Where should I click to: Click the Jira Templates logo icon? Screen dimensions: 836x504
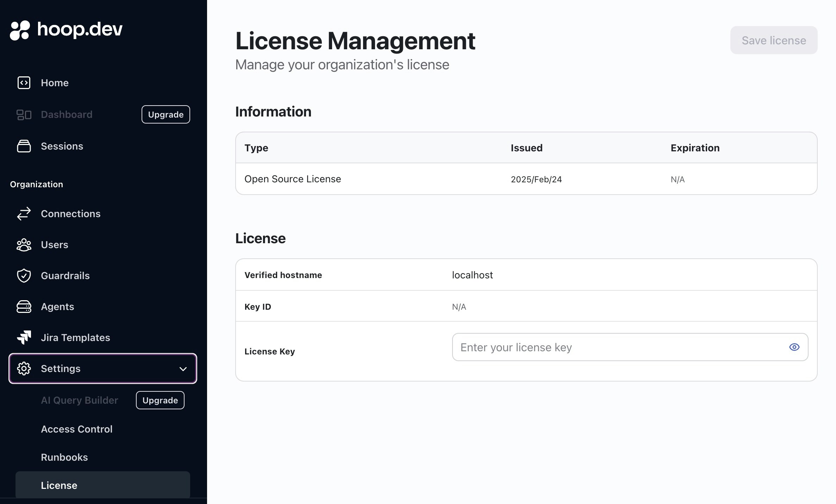24,338
